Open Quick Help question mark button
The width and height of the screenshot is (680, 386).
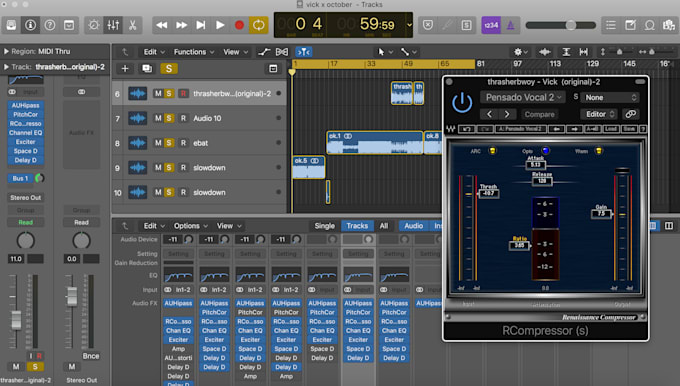point(50,25)
